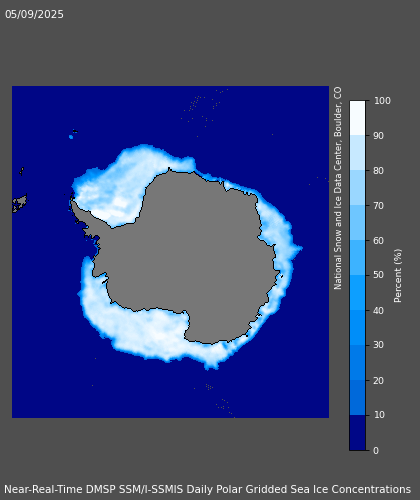Click the Percent (%) axis label
Screen dimensions: 420x500
398,276
